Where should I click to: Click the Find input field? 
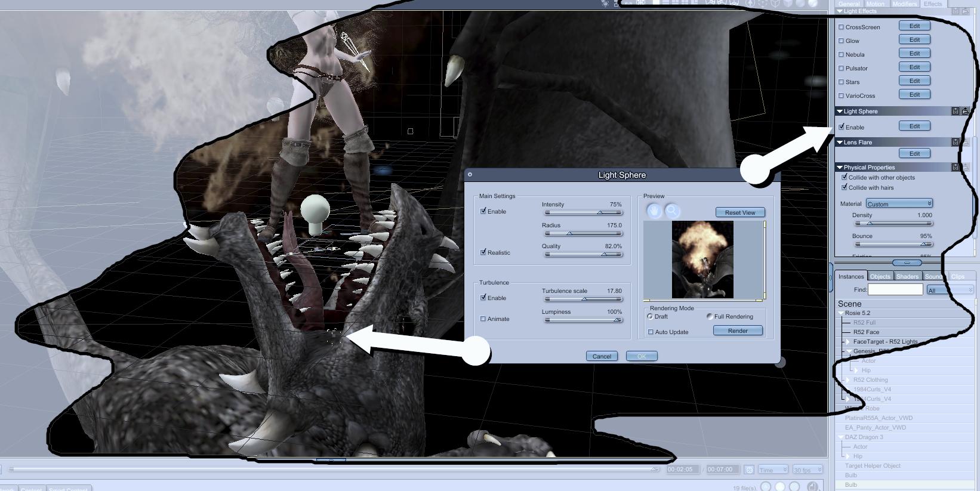895,289
